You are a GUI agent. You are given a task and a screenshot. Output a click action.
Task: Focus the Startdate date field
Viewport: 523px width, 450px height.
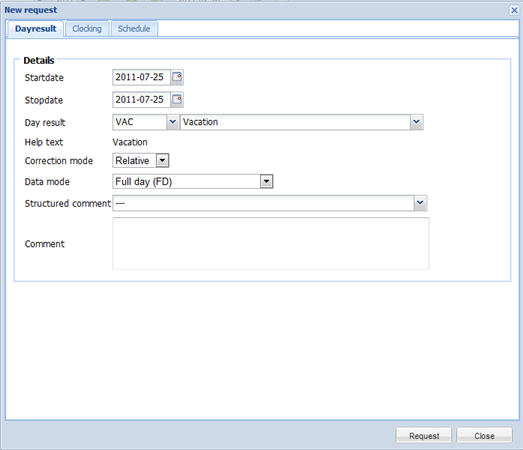coord(141,77)
